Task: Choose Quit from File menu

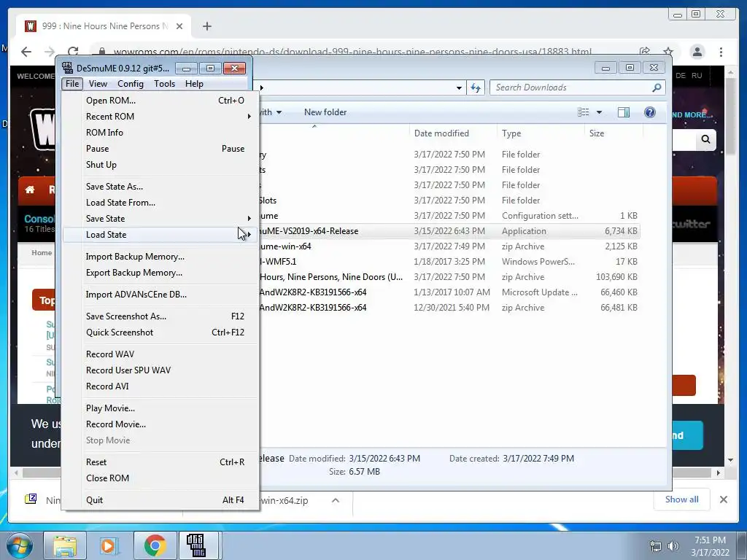Action: click(x=161, y=500)
